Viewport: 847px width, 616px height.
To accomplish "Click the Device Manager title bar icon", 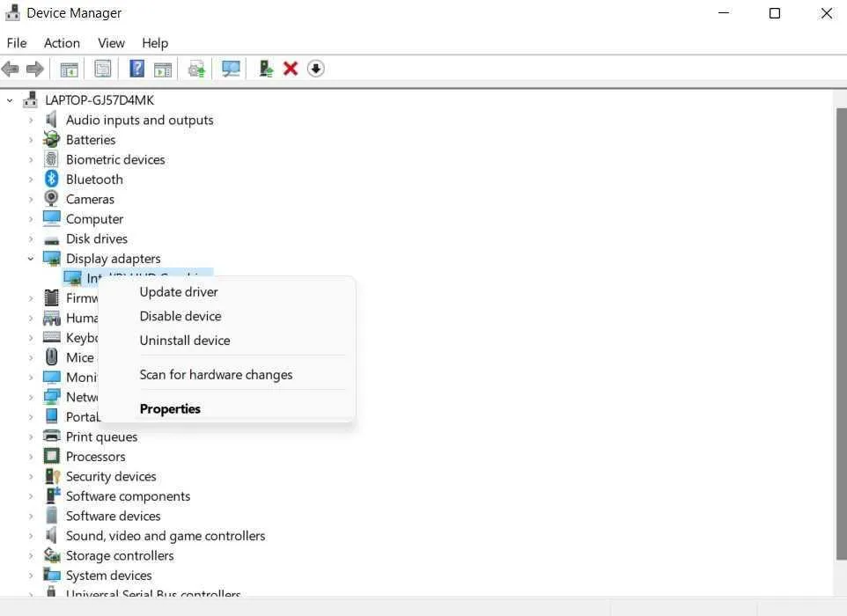I will click(12, 11).
